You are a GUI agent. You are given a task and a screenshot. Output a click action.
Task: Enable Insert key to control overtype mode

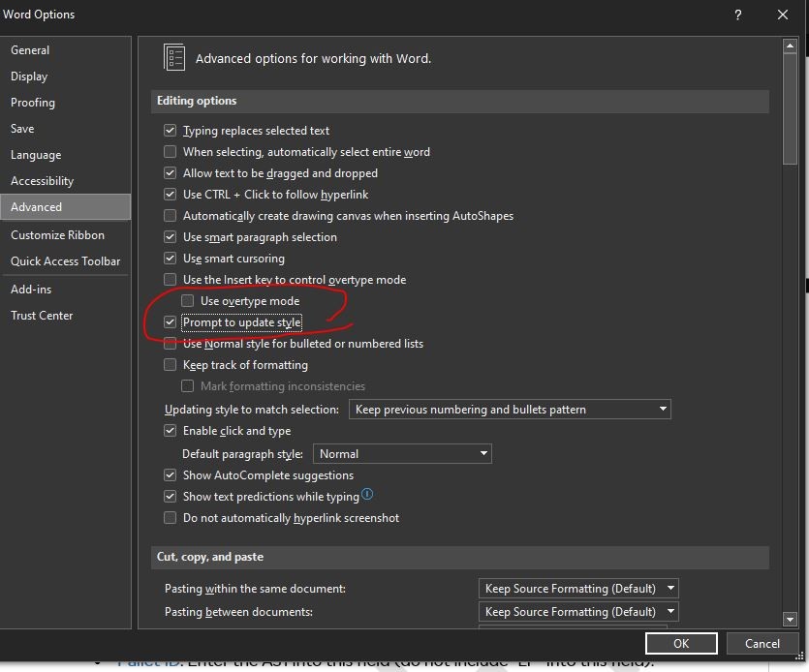point(170,280)
